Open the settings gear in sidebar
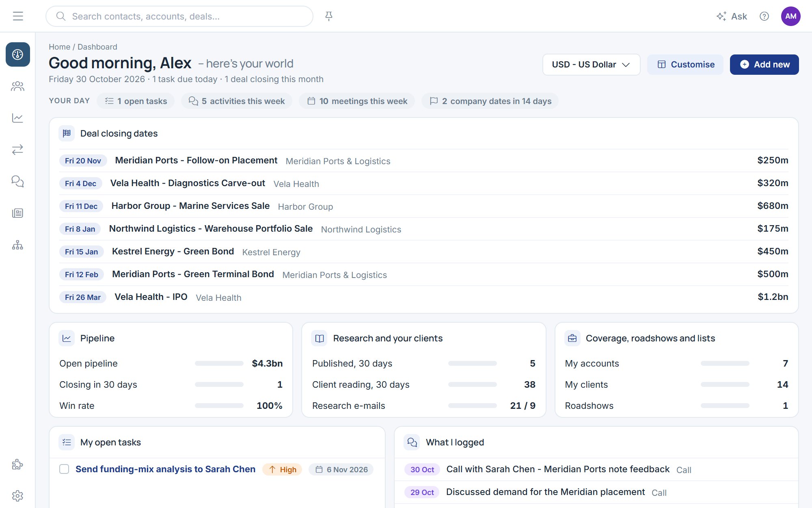The image size is (812, 508). pos(18,496)
